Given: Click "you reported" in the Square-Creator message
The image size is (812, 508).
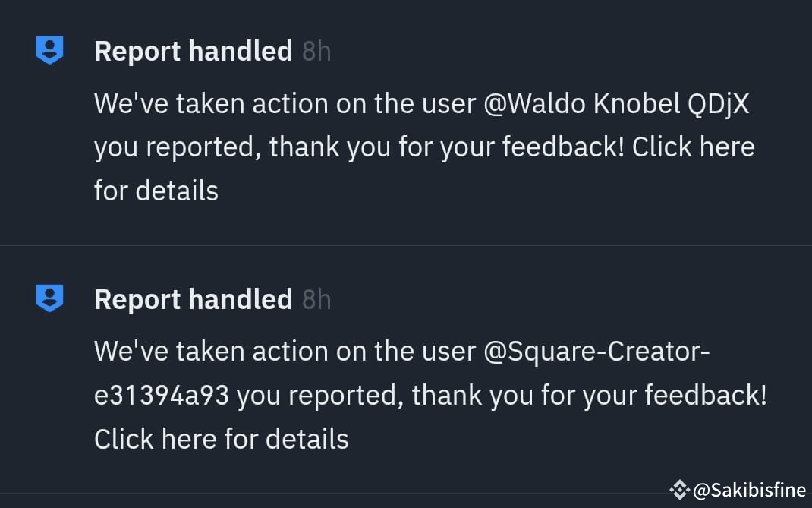Looking at the screenshot, I should point(320,396).
